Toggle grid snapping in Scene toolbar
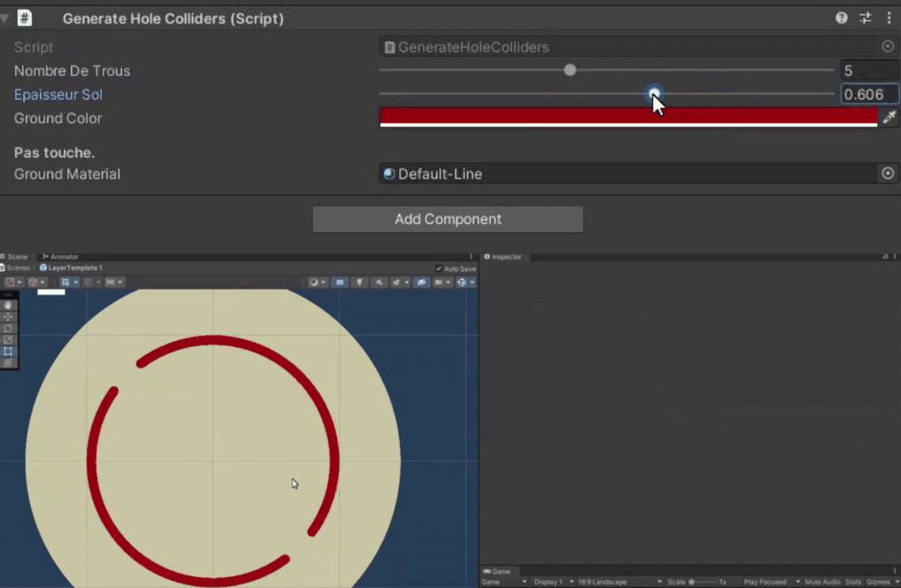 [66, 282]
